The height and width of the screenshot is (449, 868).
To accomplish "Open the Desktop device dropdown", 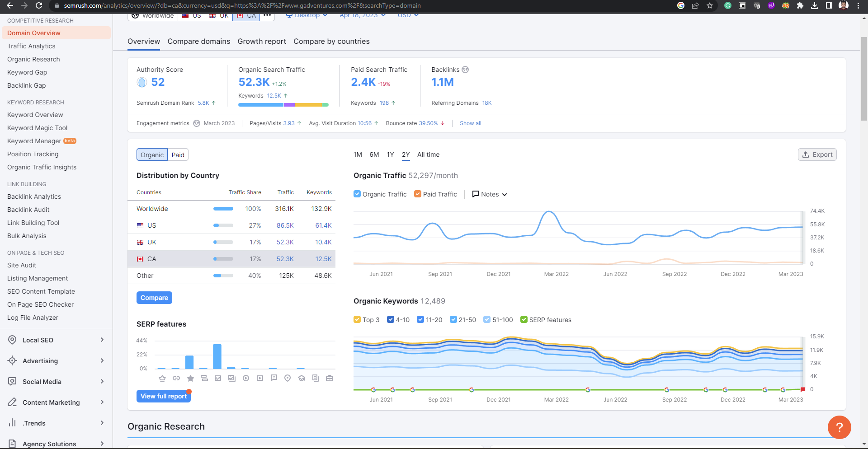I will (307, 16).
